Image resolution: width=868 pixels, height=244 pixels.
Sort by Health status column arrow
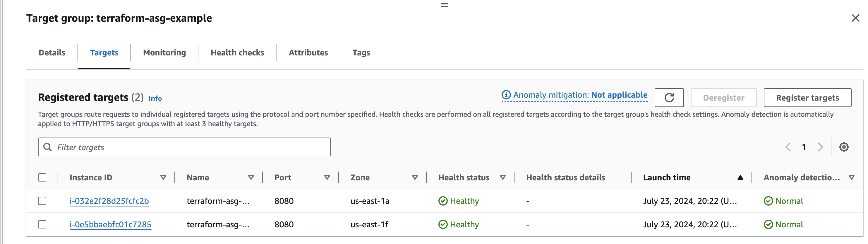(502, 177)
